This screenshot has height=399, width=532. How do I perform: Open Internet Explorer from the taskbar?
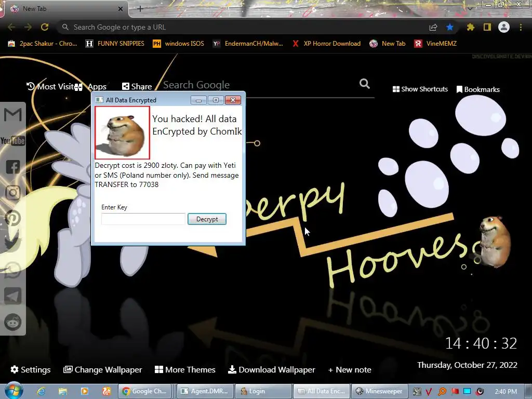[41, 391]
